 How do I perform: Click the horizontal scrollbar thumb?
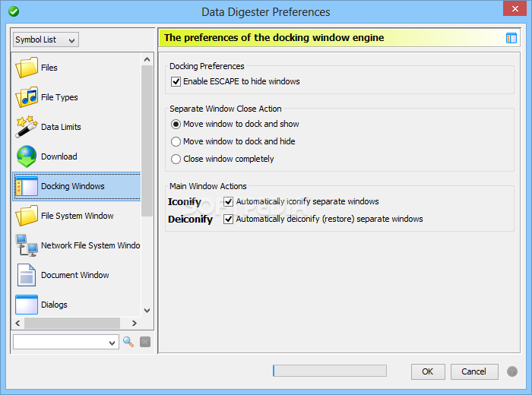pyautogui.click(x=72, y=323)
